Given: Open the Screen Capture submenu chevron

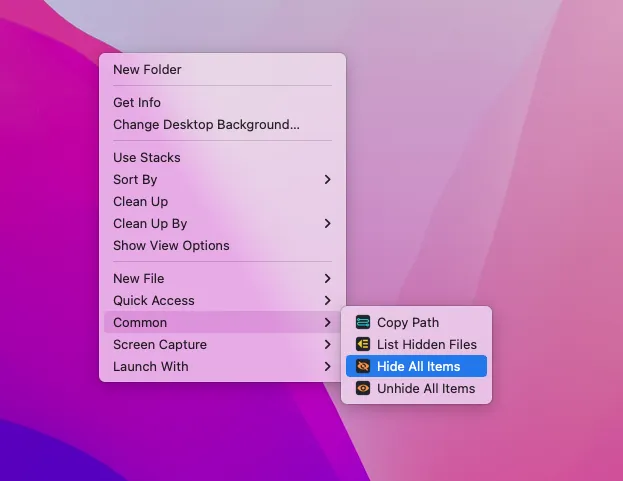Looking at the screenshot, I should point(327,345).
